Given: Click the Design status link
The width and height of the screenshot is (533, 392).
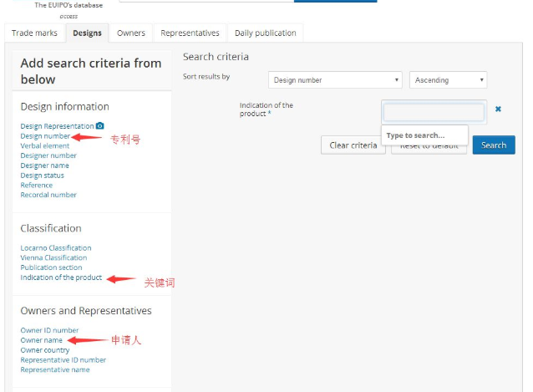Looking at the screenshot, I should tap(43, 176).
